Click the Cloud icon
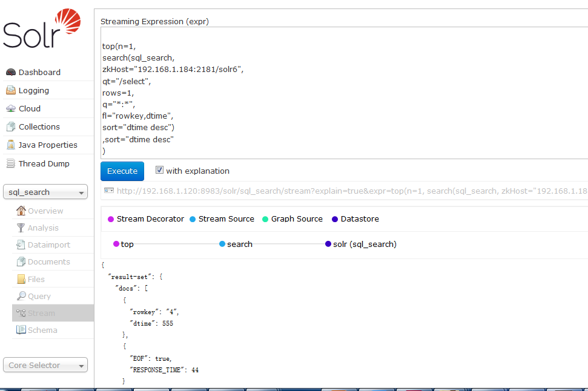 pyautogui.click(x=11, y=109)
